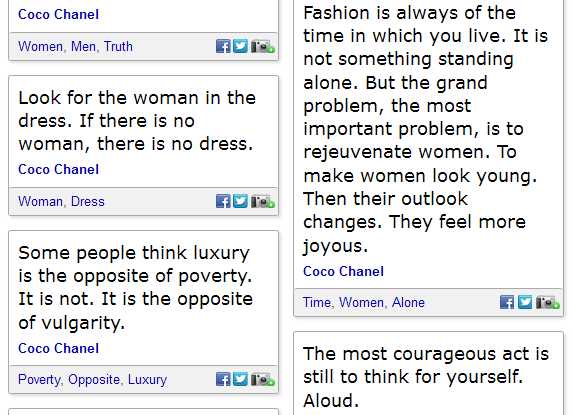The image size is (572, 415).
Task: Open the Truth topic link
Action: [x=118, y=46]
